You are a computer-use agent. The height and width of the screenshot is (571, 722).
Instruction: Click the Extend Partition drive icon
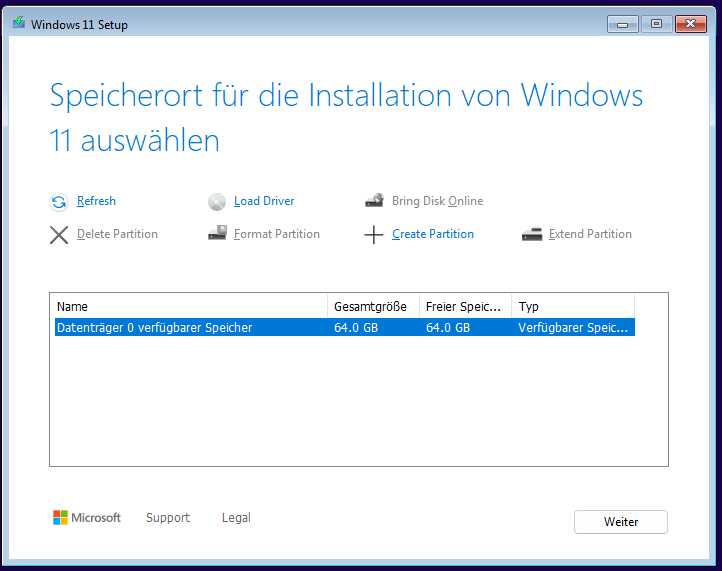point(532,234)
